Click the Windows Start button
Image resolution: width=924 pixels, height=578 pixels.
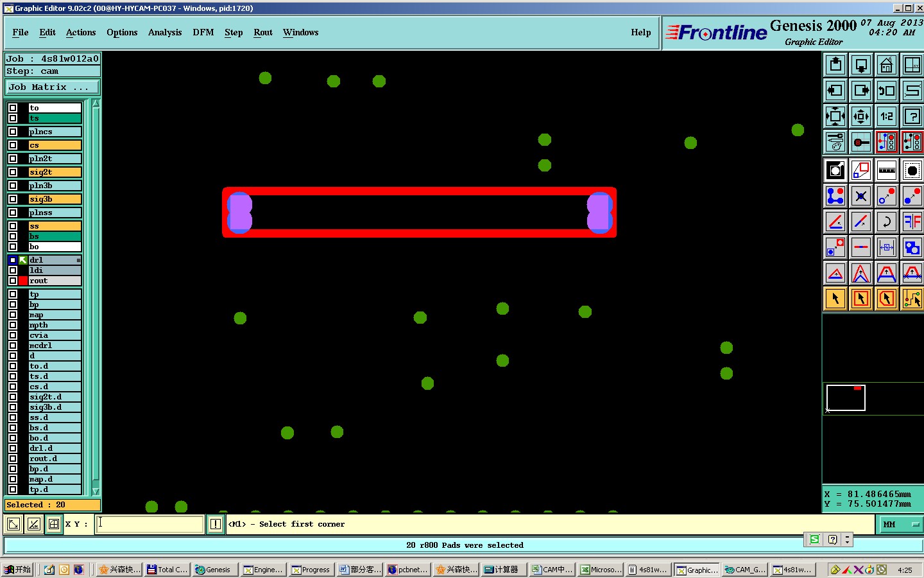click(17, 570)
